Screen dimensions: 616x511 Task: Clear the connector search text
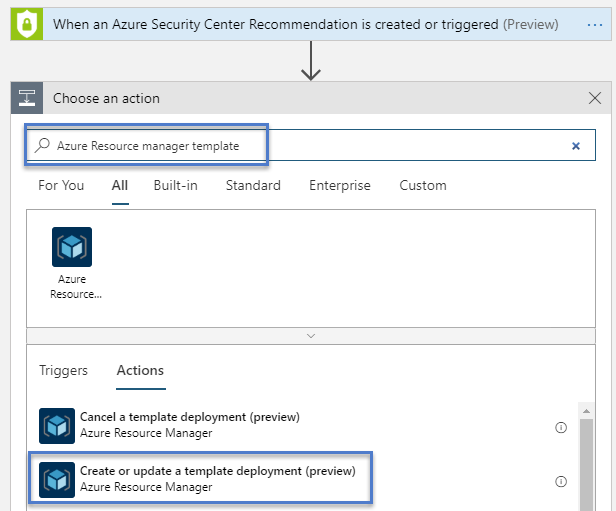[576, 146]
